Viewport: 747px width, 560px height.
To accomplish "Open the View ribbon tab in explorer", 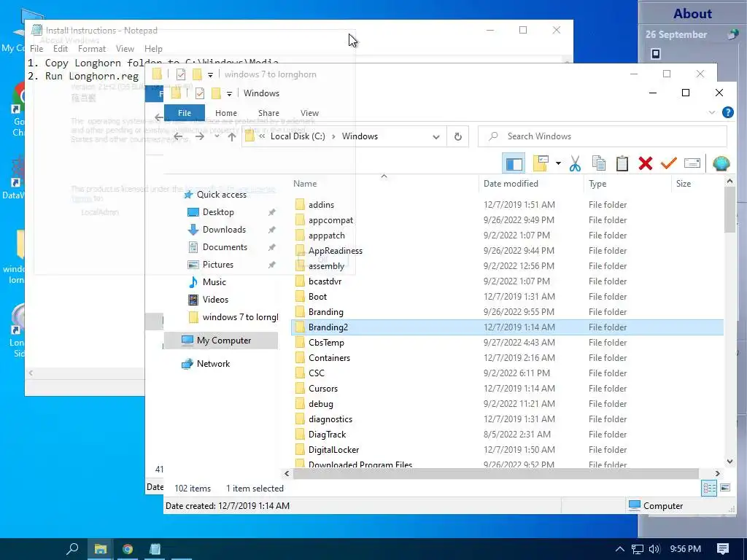I will point(309,113).
